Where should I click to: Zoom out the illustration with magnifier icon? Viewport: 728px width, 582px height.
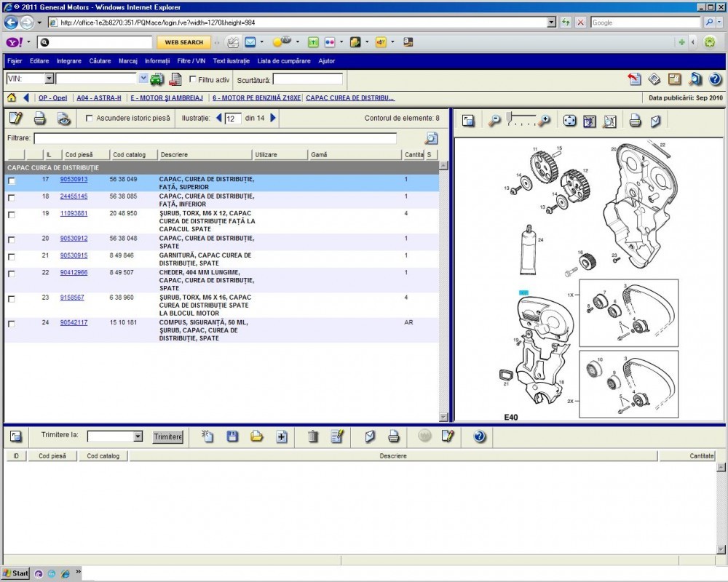click(x=494, y=121)
